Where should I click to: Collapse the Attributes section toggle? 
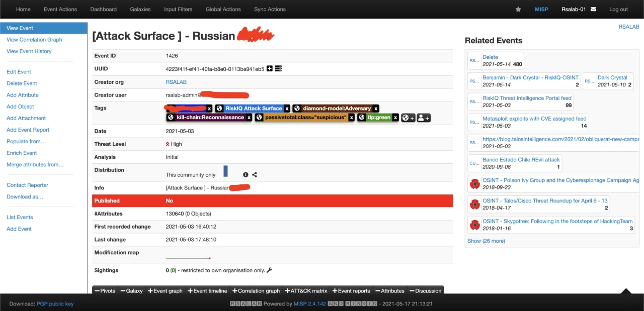(x=390, y=290)
